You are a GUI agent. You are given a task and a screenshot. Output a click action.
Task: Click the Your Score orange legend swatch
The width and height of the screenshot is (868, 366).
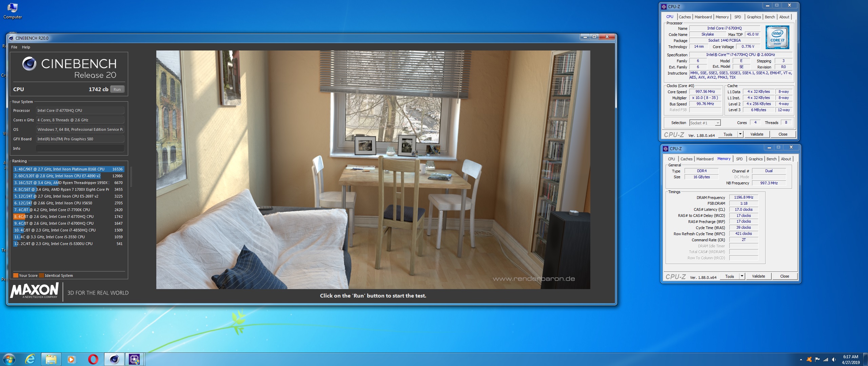click(16, 276)
